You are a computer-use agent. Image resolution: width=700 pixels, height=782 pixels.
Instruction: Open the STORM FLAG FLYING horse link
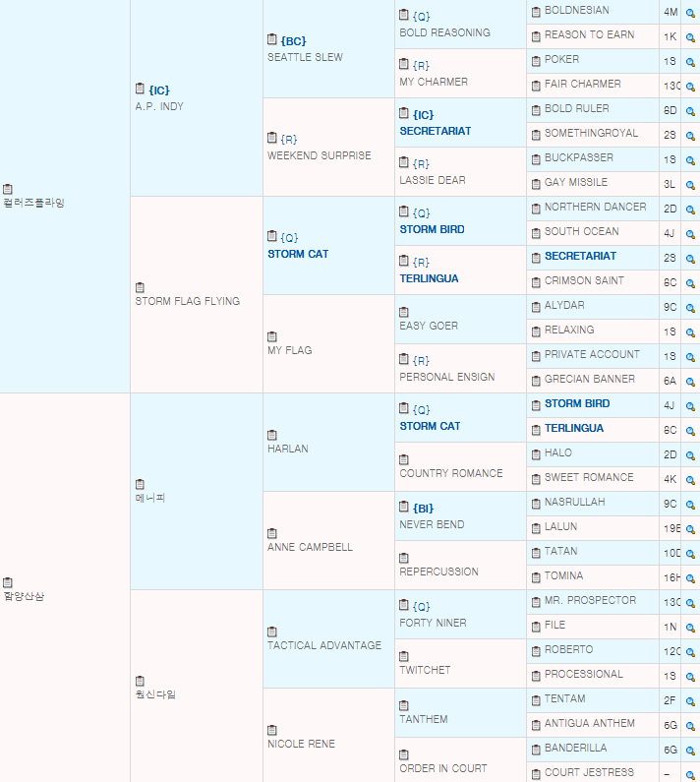coord(187,301)
